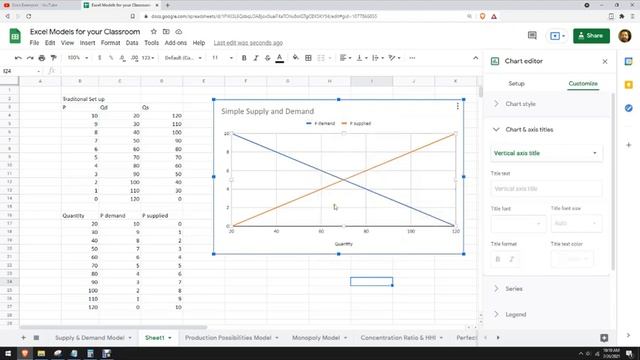This screenshot has width=640, height=360.
Task: Open the Google Sheets home icon
Action: point(15,36)
